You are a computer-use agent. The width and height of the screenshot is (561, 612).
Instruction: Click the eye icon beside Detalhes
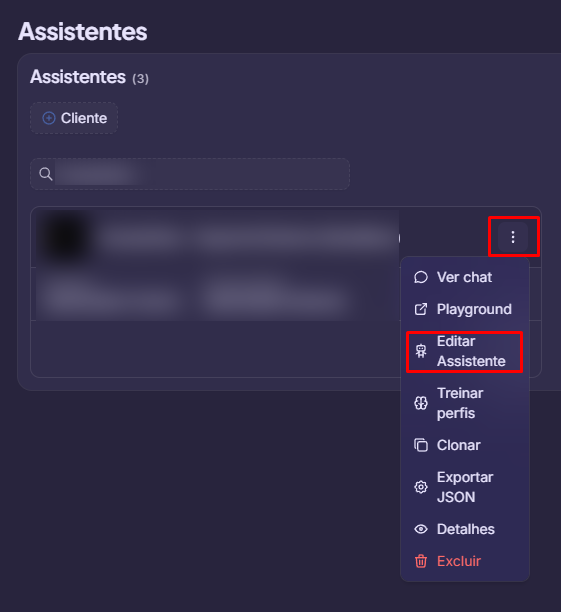tap(420, 529)
